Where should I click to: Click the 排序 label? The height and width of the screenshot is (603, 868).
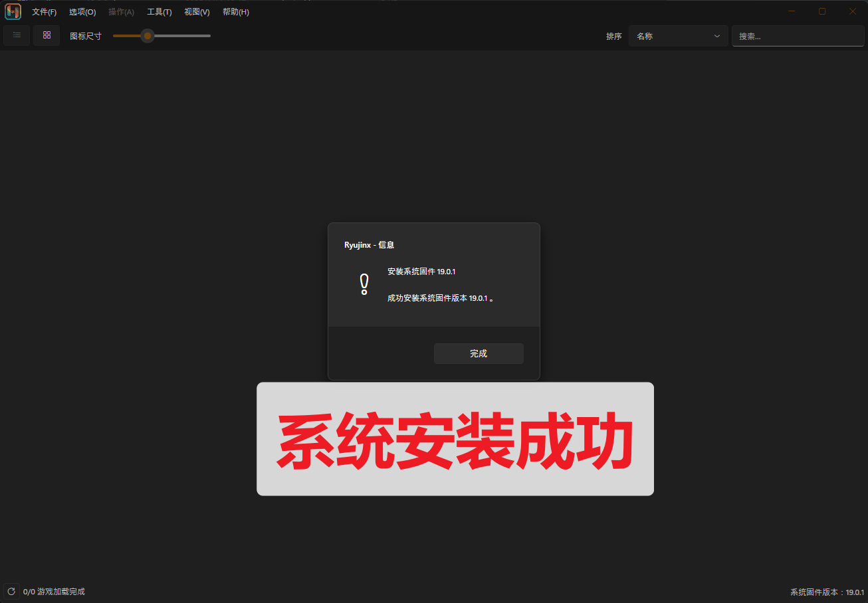614,37
